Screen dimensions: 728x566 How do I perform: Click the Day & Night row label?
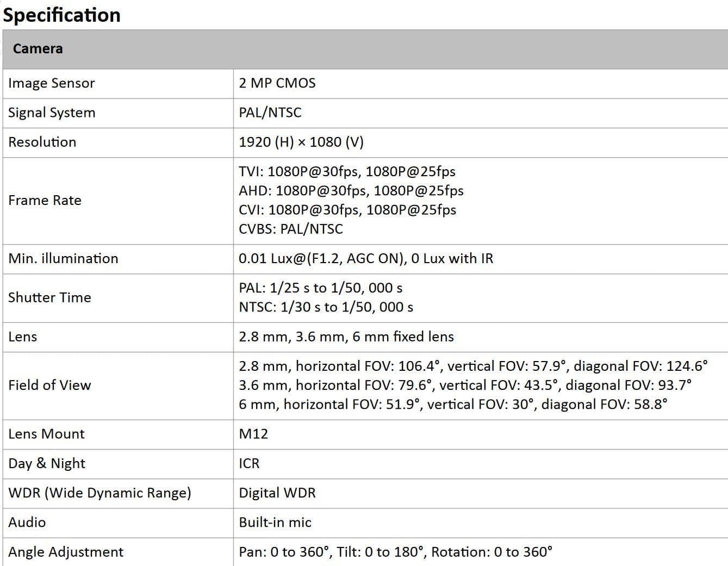(47, 463)
